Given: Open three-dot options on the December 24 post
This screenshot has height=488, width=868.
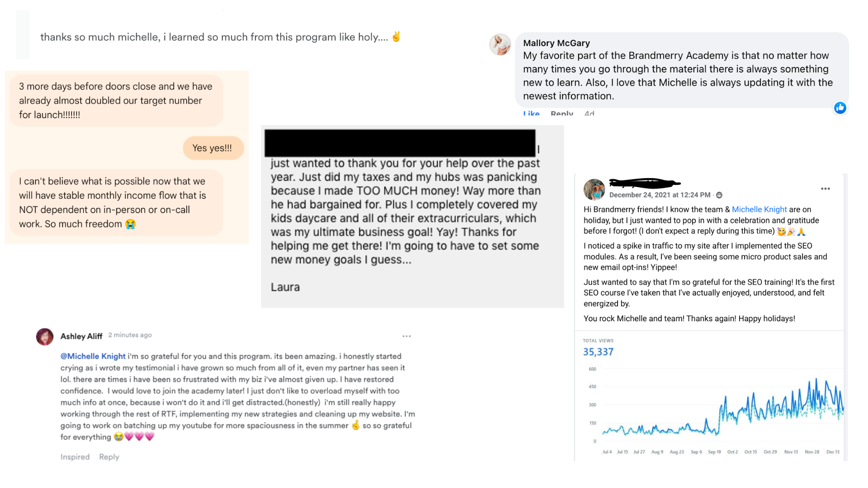Looking at the screenshot, I should pyautogui.click(x=826, y=189).
